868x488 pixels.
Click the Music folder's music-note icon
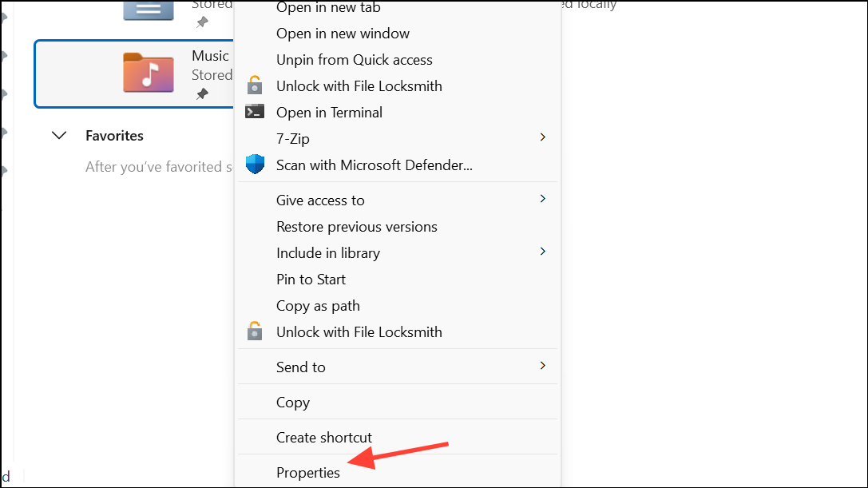147,72
